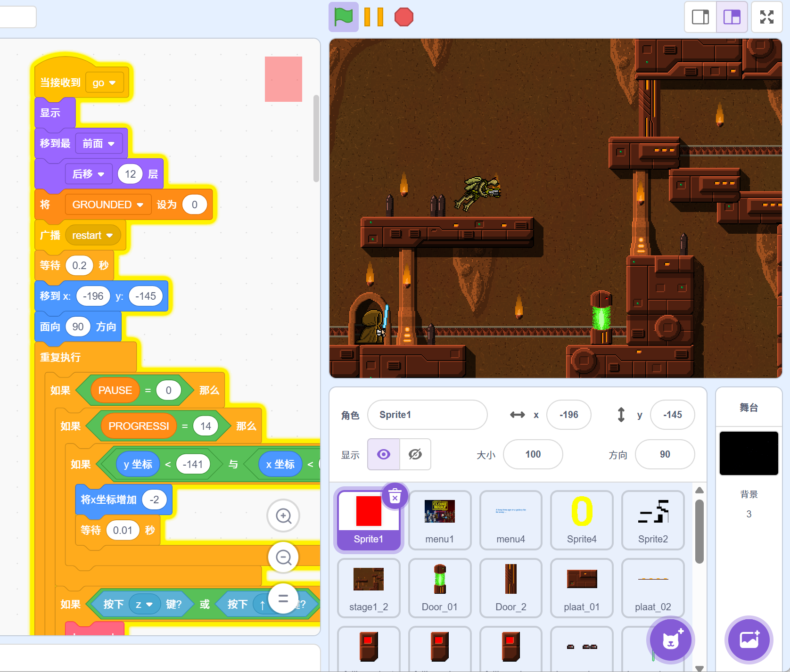This screenshot has width=790, height=672.
Task: Open the choose a sprite button
Action: coord(670,640)
